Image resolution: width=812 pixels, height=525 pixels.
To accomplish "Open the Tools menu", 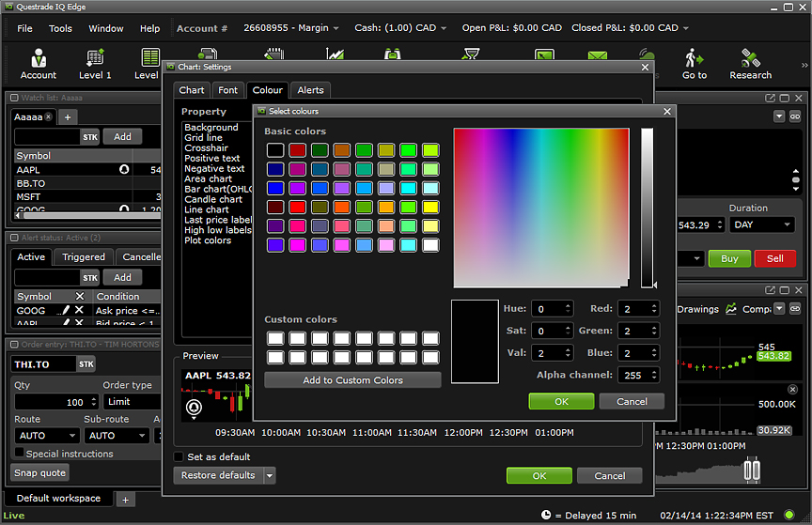I will point(60,28).
